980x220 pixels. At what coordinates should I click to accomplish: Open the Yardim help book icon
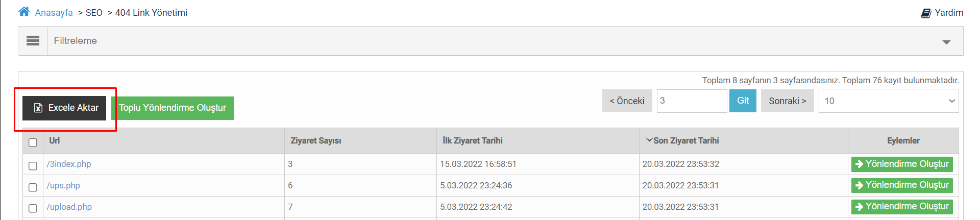point(926,13)
